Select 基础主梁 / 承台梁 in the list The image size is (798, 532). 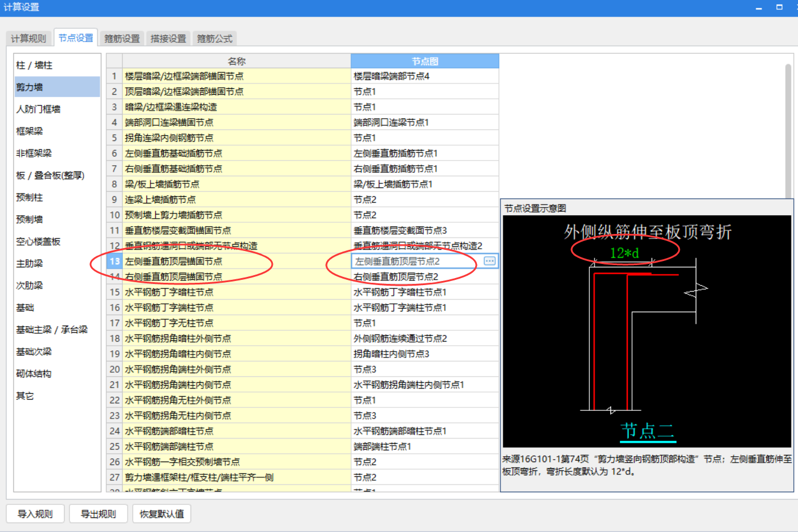(x=57, y=330)
